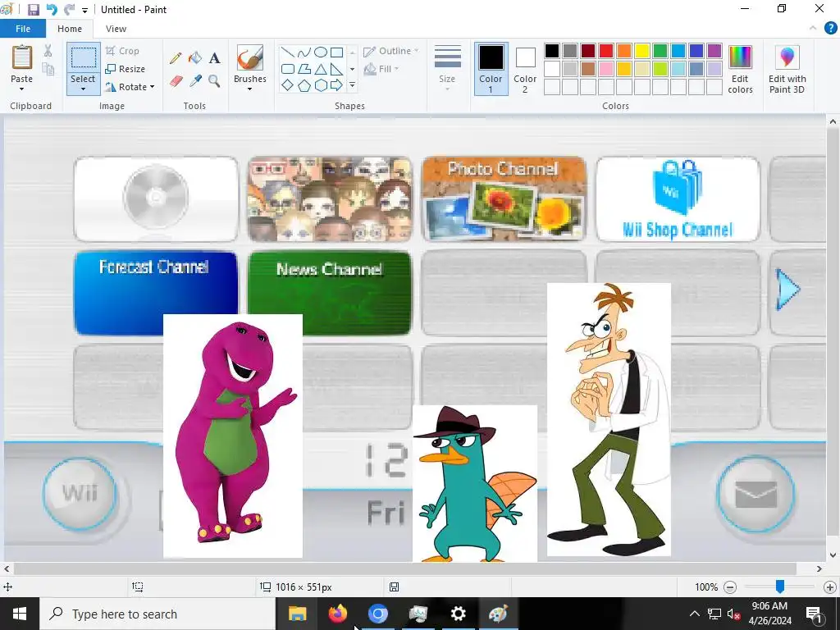Image resolution: width=840 pixels, height=630 pixels.
Task: Click the Cut scissors icon
Action: pyautogui.click(x=48, y=51)
